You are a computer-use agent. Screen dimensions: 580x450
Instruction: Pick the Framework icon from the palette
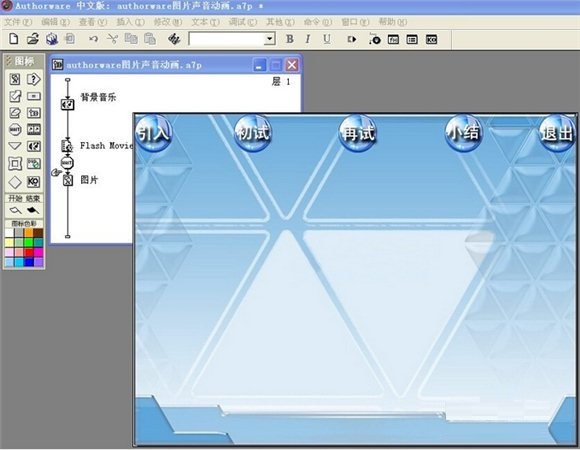pyautogui.click(x=15, y=163)
